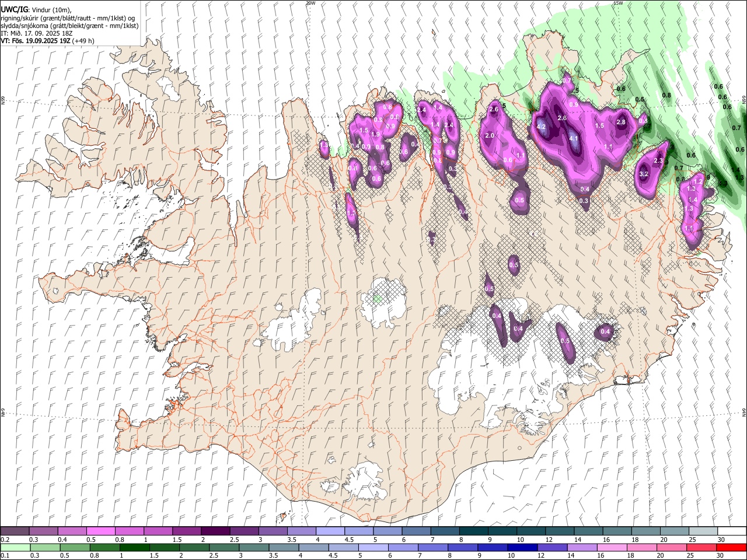
Task: Click the '(+49 h)' forecast offset text
Action: point(83,41)
